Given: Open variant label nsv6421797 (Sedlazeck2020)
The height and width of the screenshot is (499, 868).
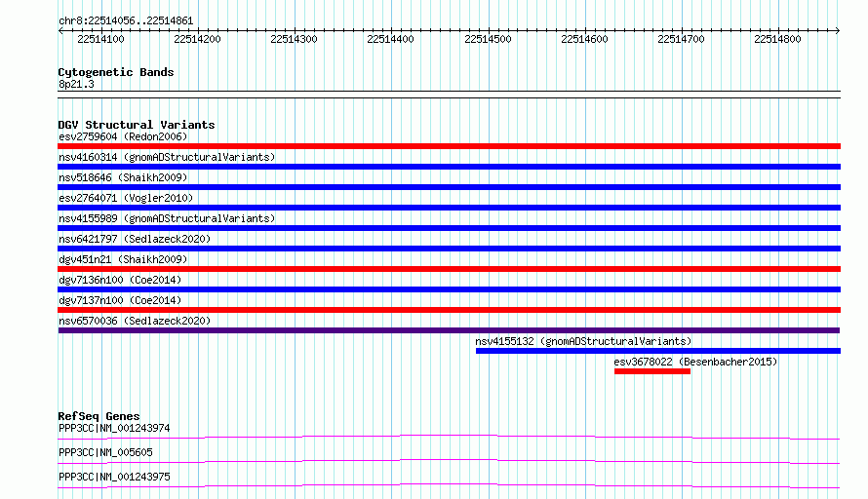Looking at the screenshot, I should [x=135, y=239].
